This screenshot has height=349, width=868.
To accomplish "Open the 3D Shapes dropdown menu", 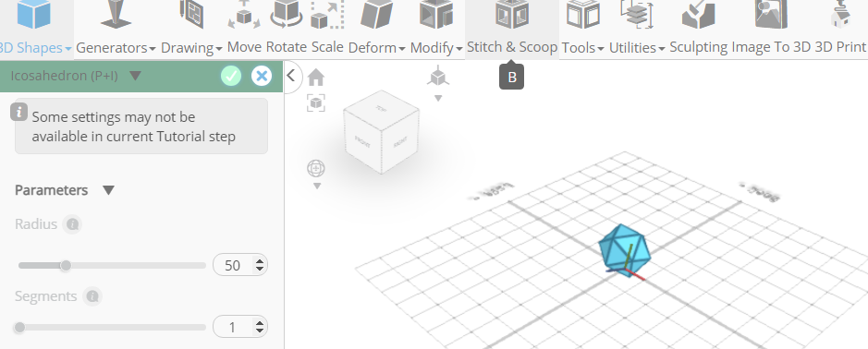I will (68, 49).
